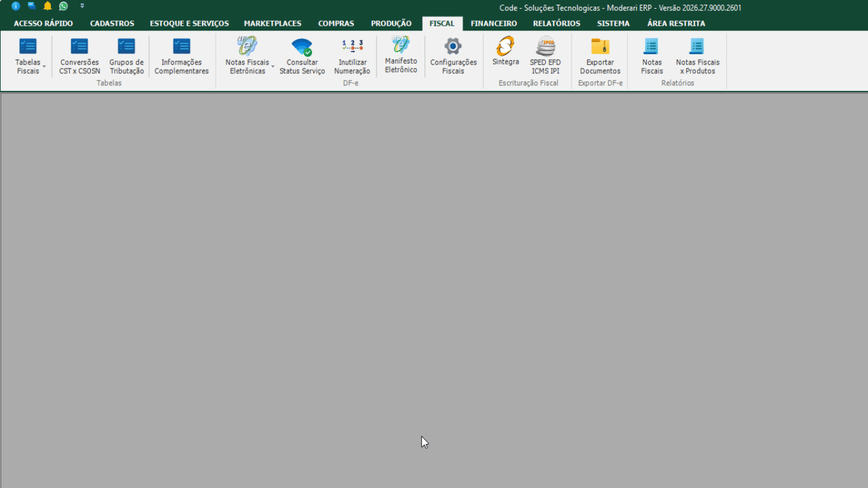The height and width of the screenshot is (488, 868).
Task: Select the FISCAL tab
Action: click(442, 24)
